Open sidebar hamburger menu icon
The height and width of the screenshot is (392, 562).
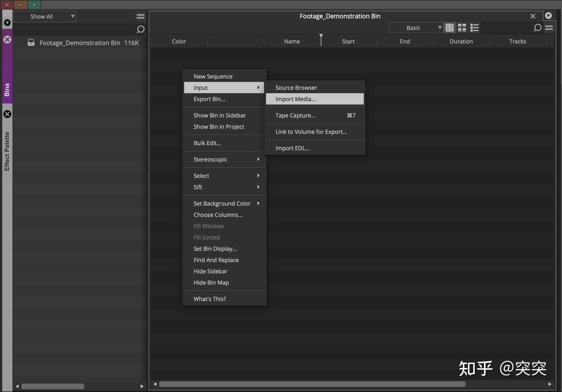tap(140, 16)
